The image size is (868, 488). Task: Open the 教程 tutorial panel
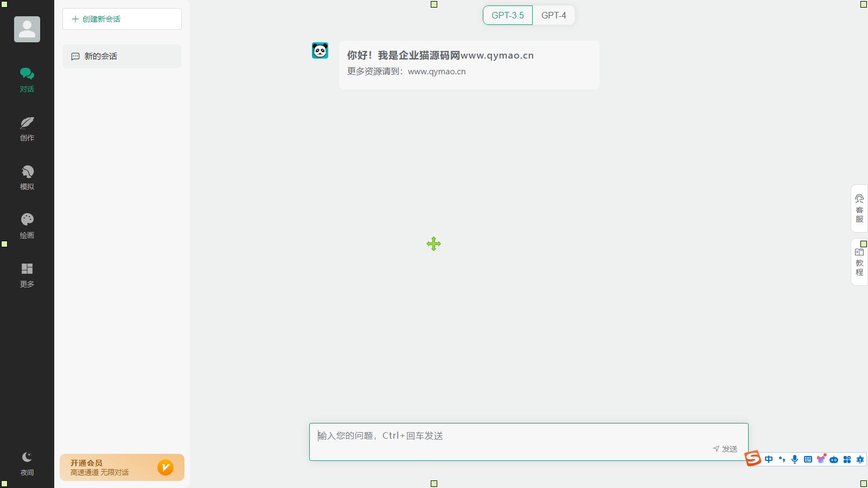(x=859, y=262)
